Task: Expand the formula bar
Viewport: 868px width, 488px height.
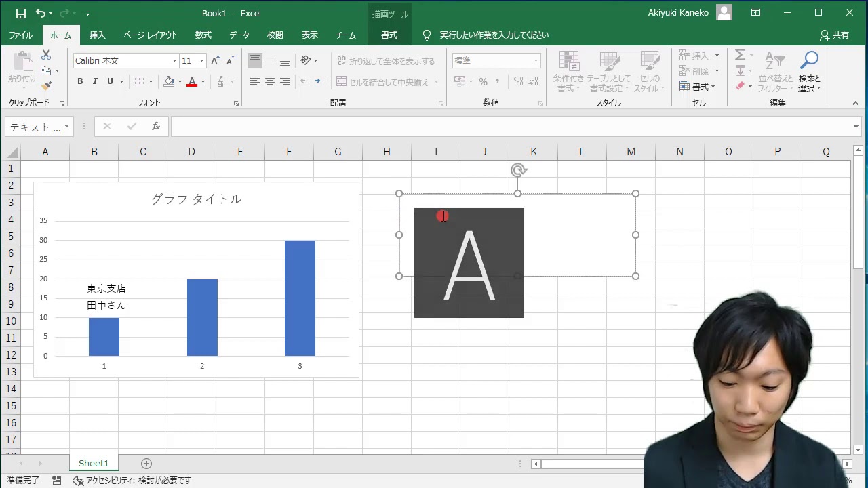Action: 856,126
